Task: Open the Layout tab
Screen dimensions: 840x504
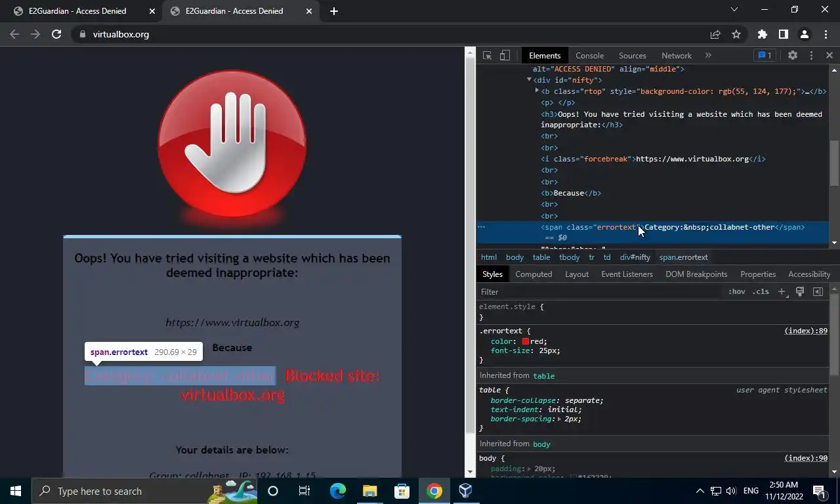Action: pos(577,274)
